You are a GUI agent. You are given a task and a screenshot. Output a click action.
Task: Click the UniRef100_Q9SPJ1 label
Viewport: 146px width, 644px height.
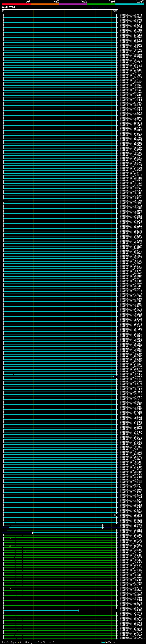tap(131, 65)
